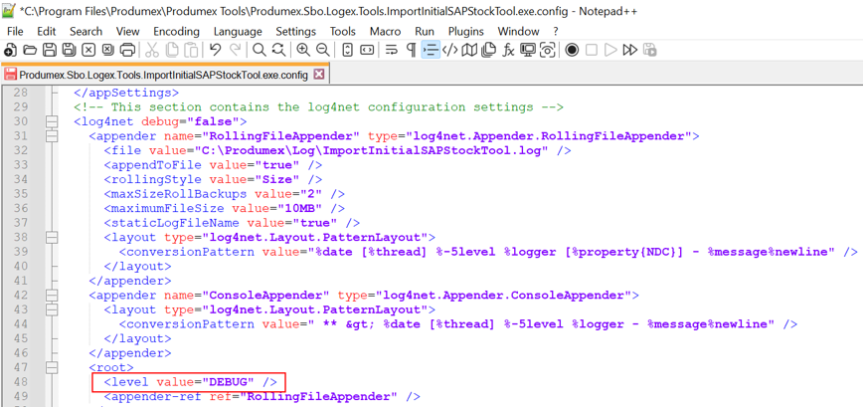Open the Define your language icon
The width and height of the screenshot is (868, 409).
point(449,51)
